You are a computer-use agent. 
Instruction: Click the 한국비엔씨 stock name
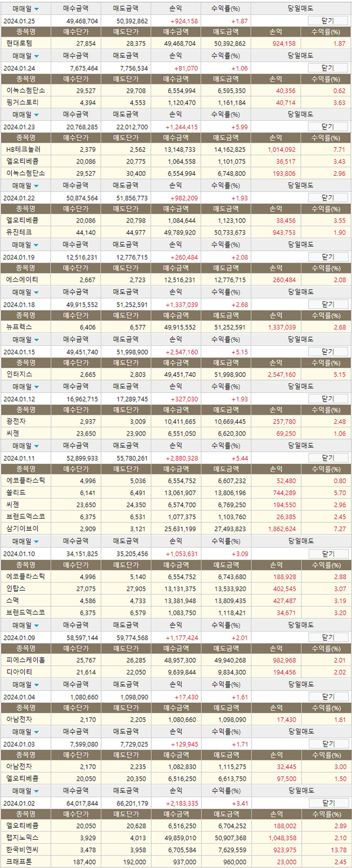tap(22, 850)
